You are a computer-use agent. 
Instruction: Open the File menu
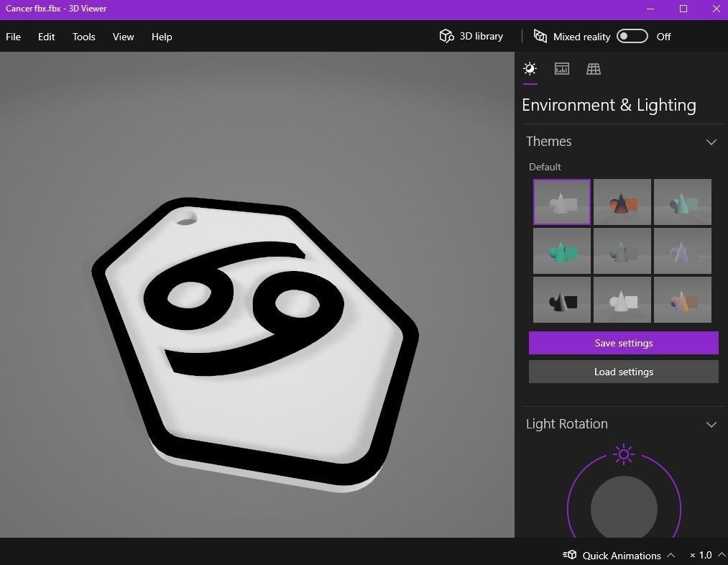click(x=13, y=37)
